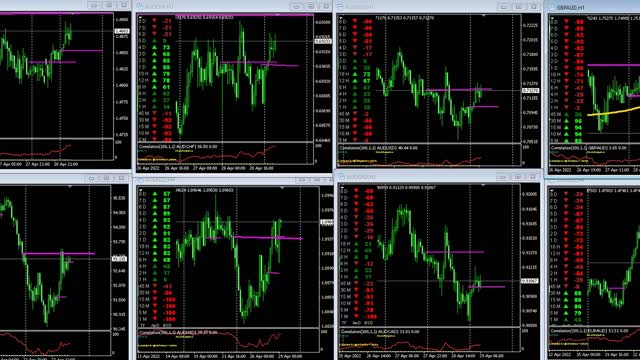Click chart shift marker in AUDCHF chart
640x360 pixels.
coord(277,16)
